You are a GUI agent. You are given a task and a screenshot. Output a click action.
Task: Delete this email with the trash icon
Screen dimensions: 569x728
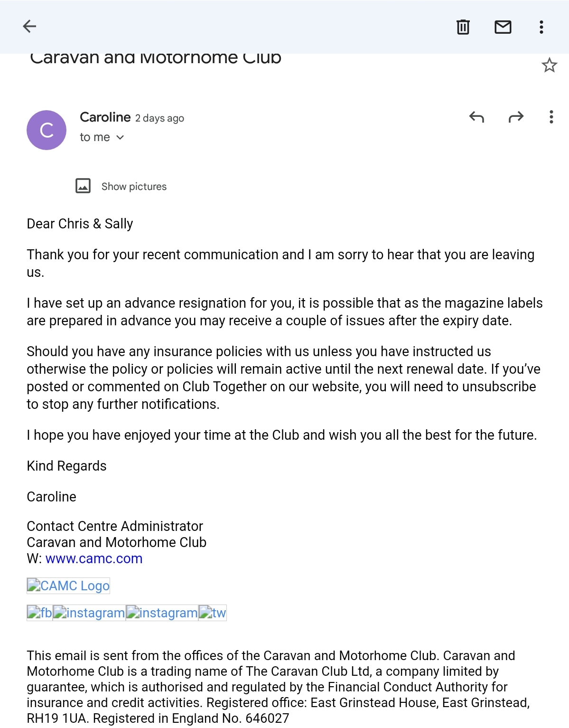click(x=463, y=27)
